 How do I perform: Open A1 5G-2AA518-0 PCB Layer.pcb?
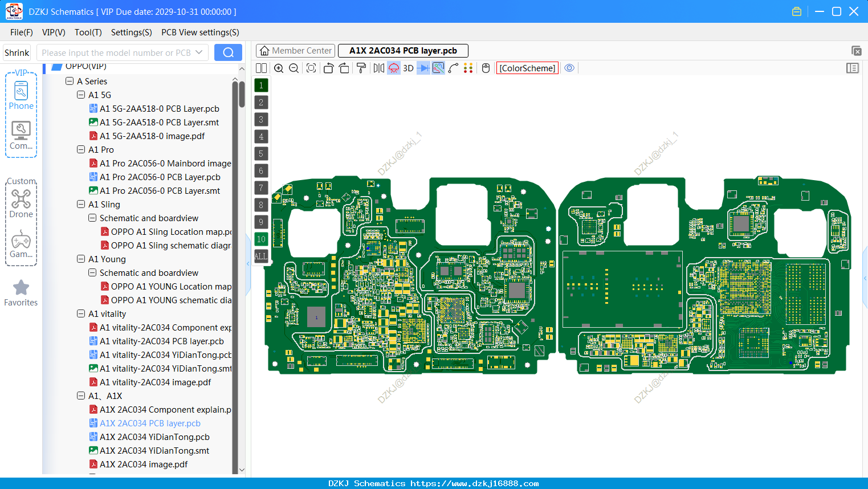[159, 108]
